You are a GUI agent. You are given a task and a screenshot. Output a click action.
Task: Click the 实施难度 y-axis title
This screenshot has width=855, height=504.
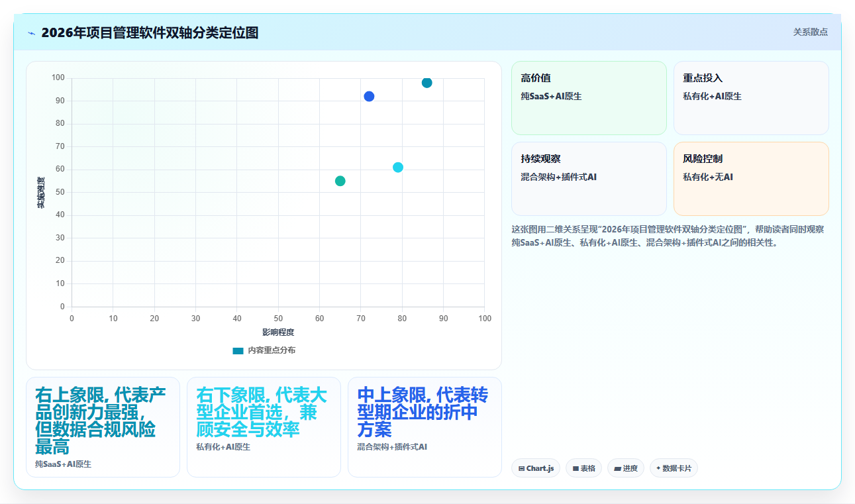tap(40, 193)
